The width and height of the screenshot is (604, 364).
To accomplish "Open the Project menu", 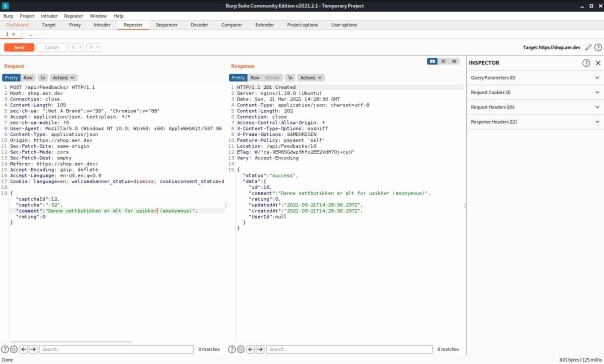I will coord(27,16).
